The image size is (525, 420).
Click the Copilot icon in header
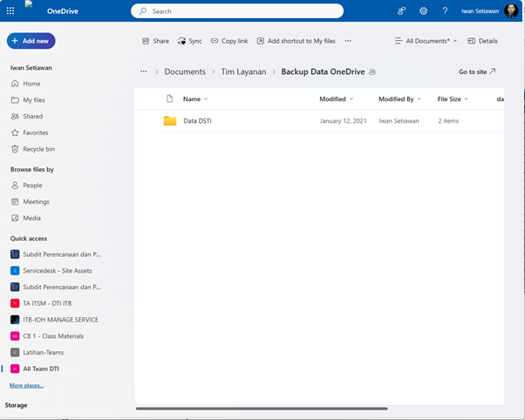[x=402, y=11]
